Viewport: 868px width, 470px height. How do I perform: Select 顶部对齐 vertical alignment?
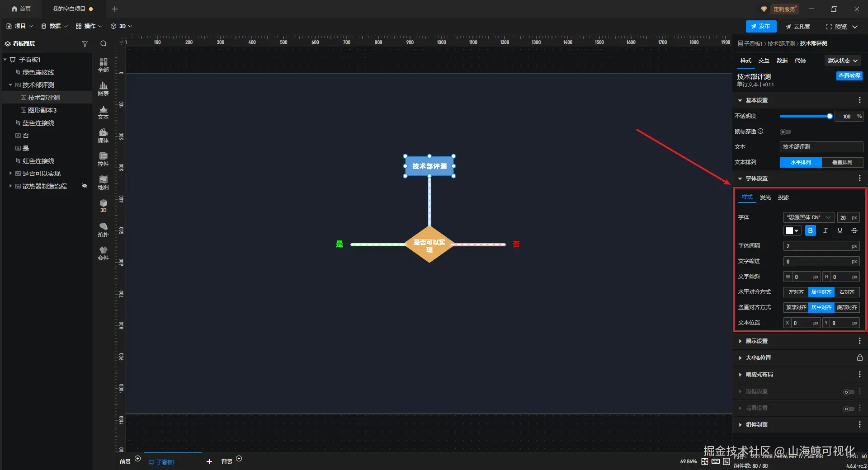pyautogui.click(x=796, y=307)
